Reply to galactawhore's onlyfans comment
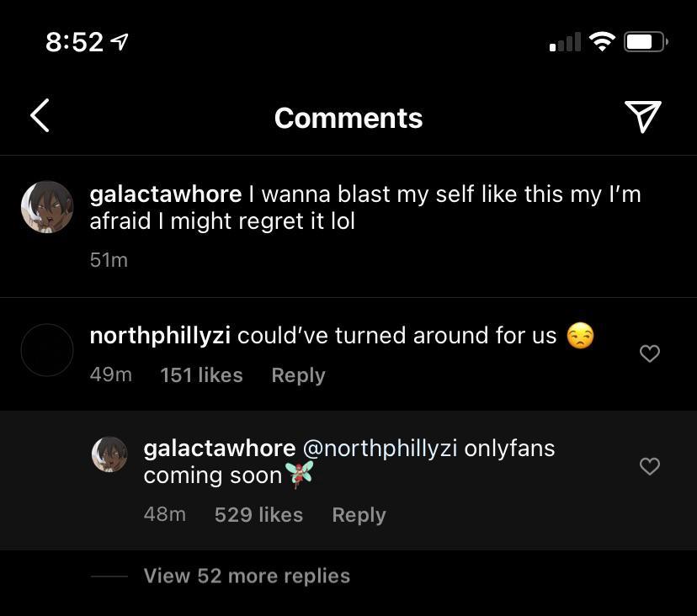697x616 pixels. [x=359, y=515]
